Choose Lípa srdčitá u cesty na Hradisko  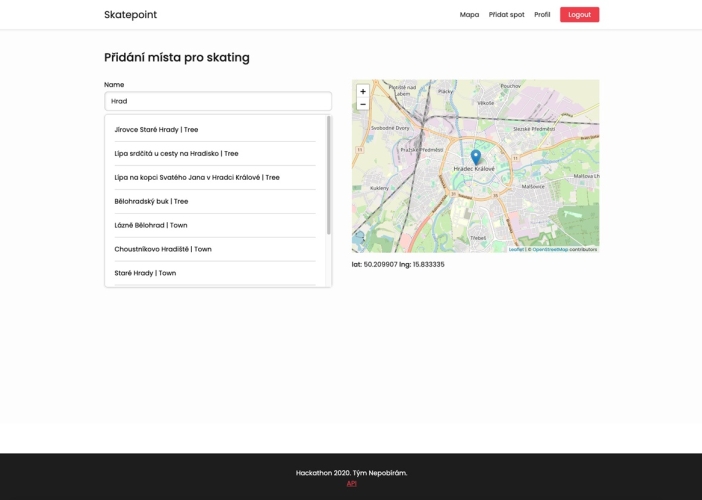tap(176, 154)
